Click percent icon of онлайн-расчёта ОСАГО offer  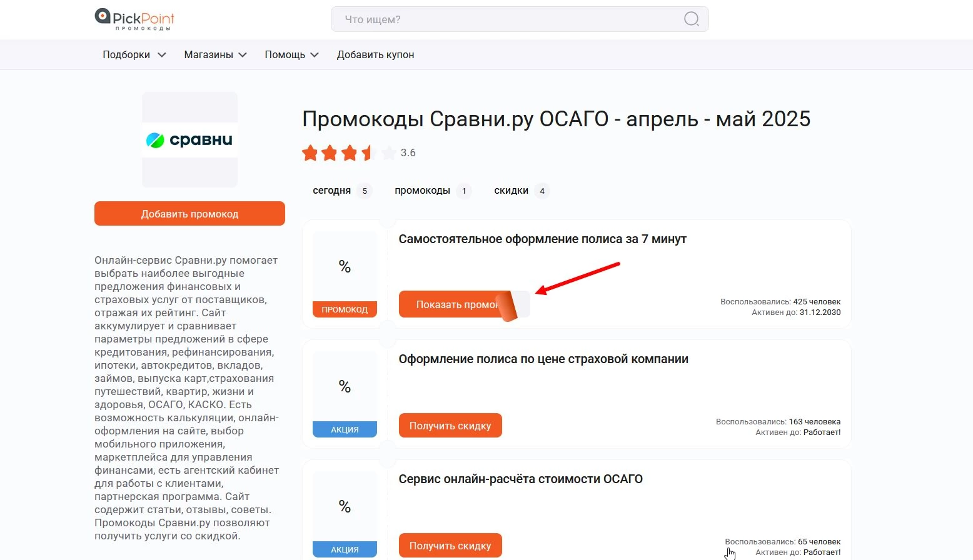(x=345, y=507)
